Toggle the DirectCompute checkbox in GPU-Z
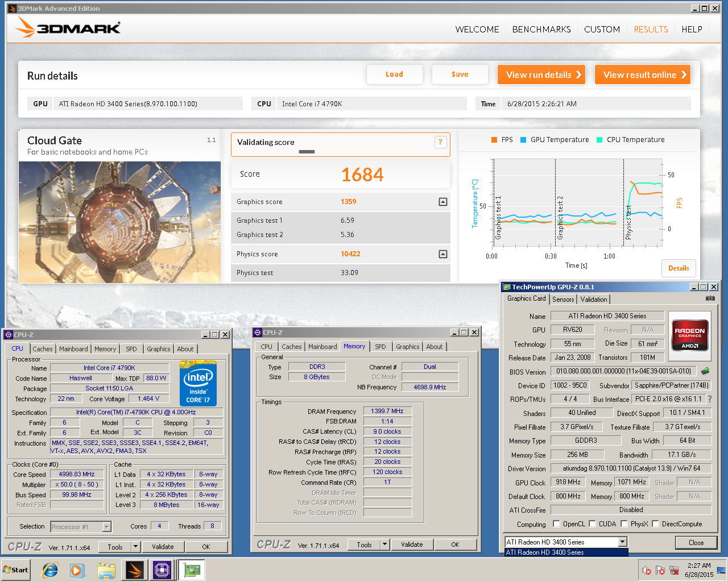This screenshot has width=728, height=582. click(655, 524)
